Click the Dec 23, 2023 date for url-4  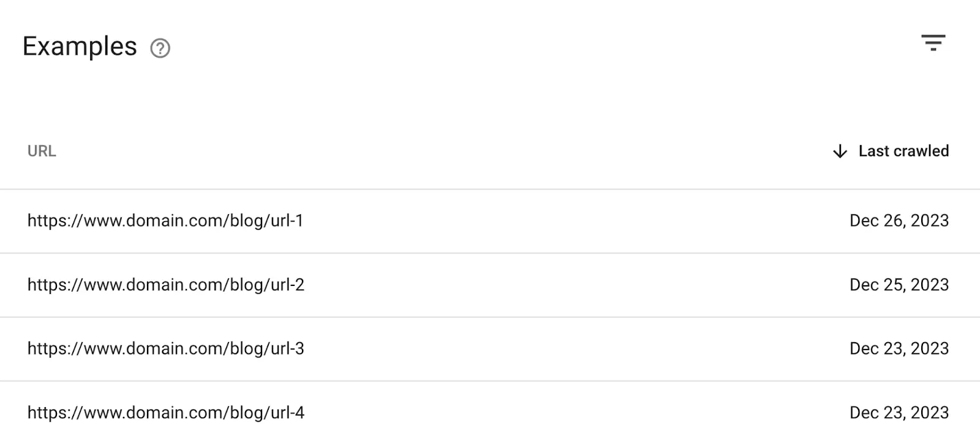pos(899,413)
